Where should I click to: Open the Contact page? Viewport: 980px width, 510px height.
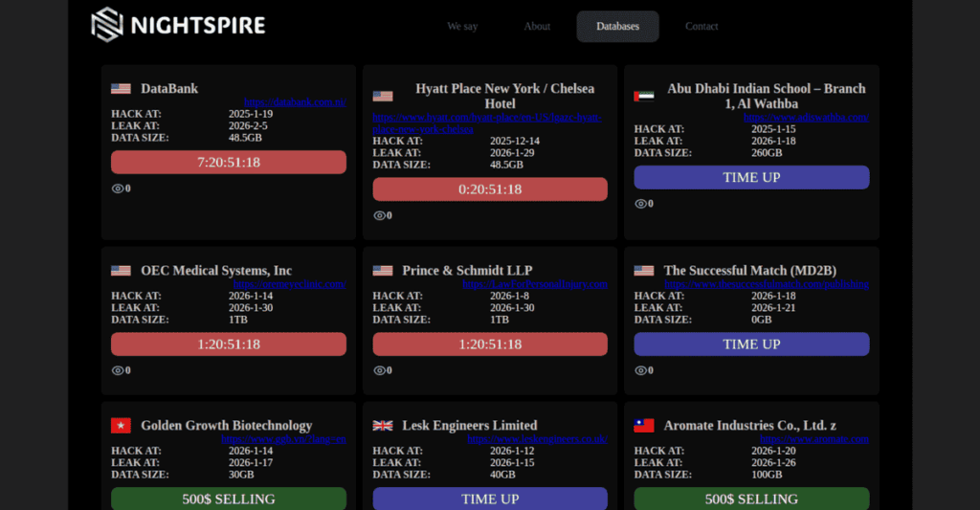[702, 26]
